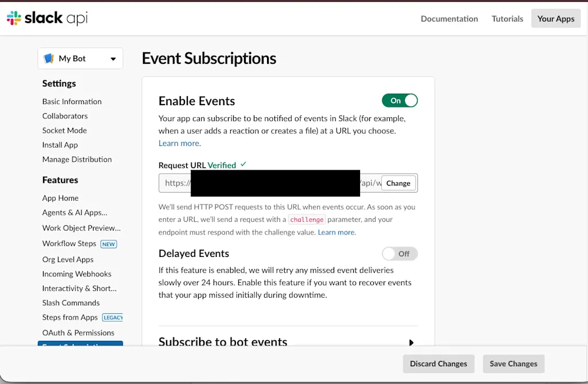Open the My Bot app selector dropdown
588x384 pixels.
click(x=80, y=59)
